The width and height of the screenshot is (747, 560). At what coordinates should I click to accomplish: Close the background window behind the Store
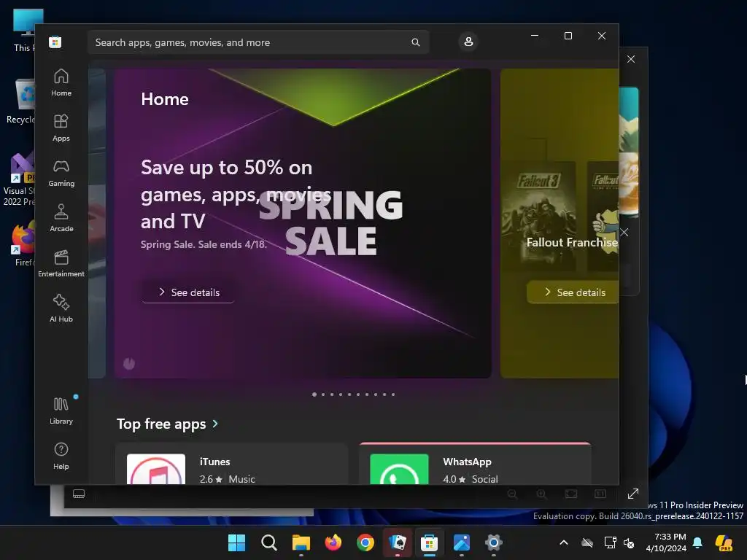(631, 59)
